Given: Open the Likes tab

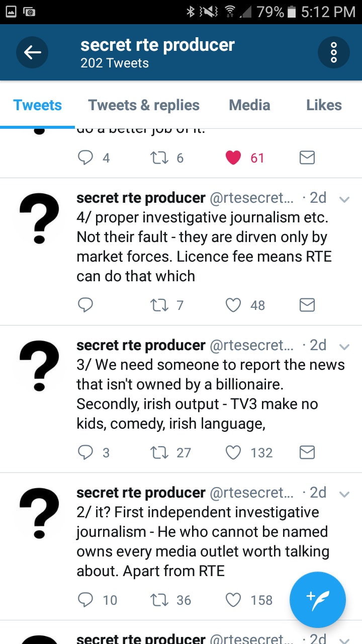Looking at the screenshot, I should 324,105.
